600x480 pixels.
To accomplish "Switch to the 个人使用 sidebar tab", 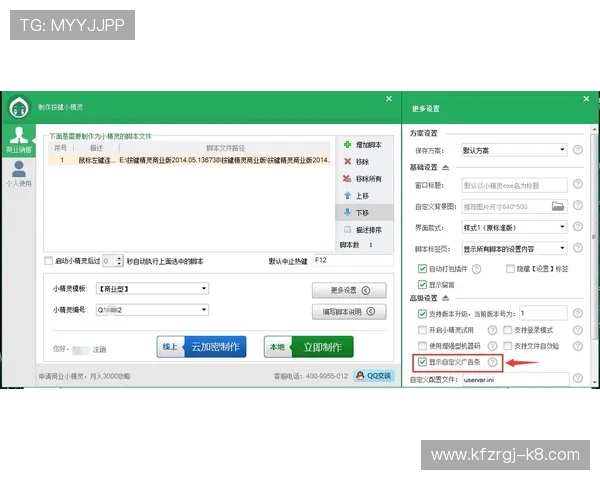I will pyautogui.click(x=19, y=174).
